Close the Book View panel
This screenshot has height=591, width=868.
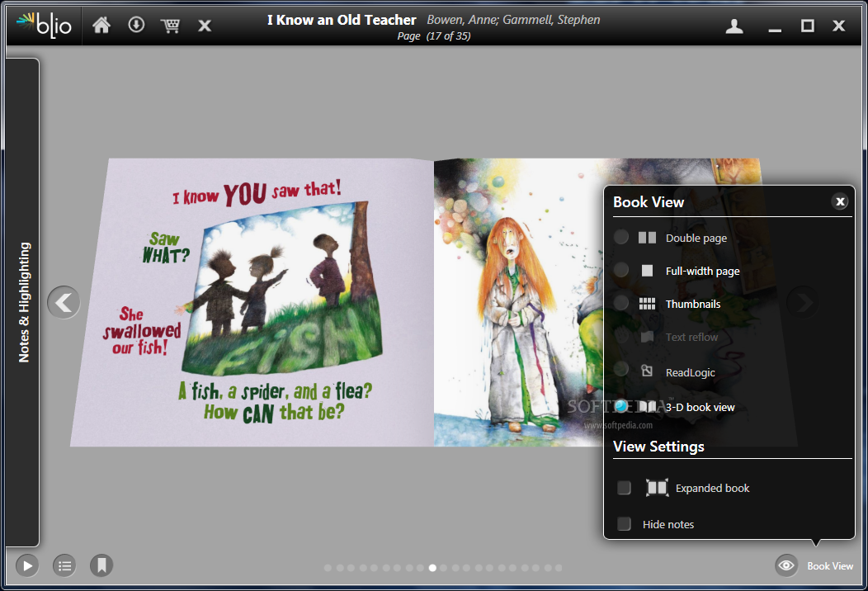point(840,201)
